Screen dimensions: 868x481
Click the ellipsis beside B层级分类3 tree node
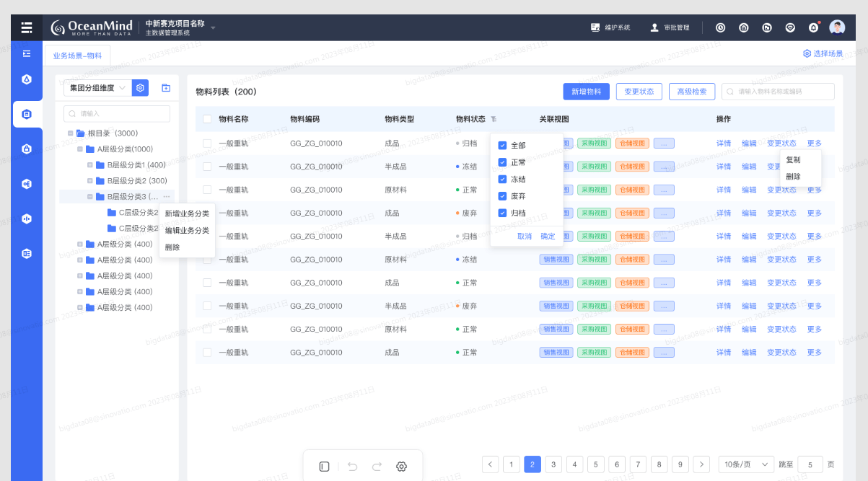(167, 196)
